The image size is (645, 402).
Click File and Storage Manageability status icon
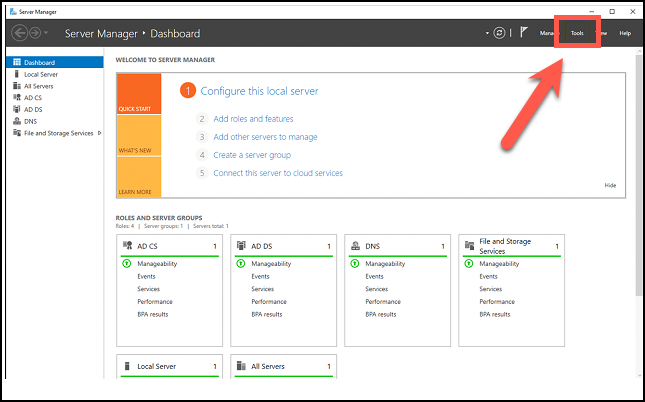(469, 263)
